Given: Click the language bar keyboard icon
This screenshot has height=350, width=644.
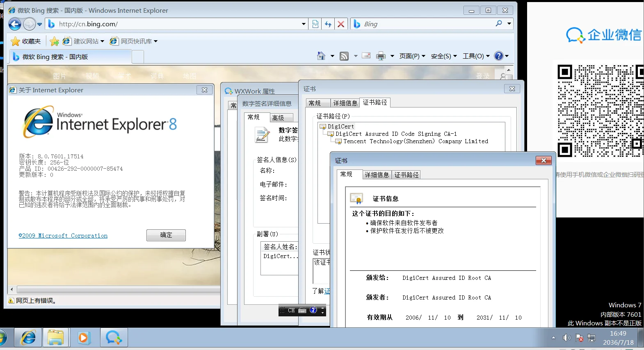Looking at the screenshot, I should (303, 311).
